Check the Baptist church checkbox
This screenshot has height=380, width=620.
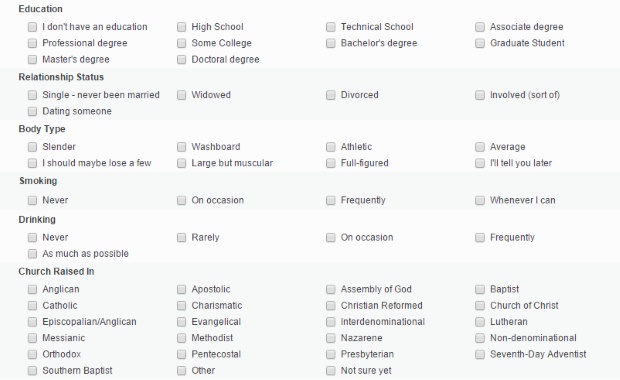(x=480, y=289)
